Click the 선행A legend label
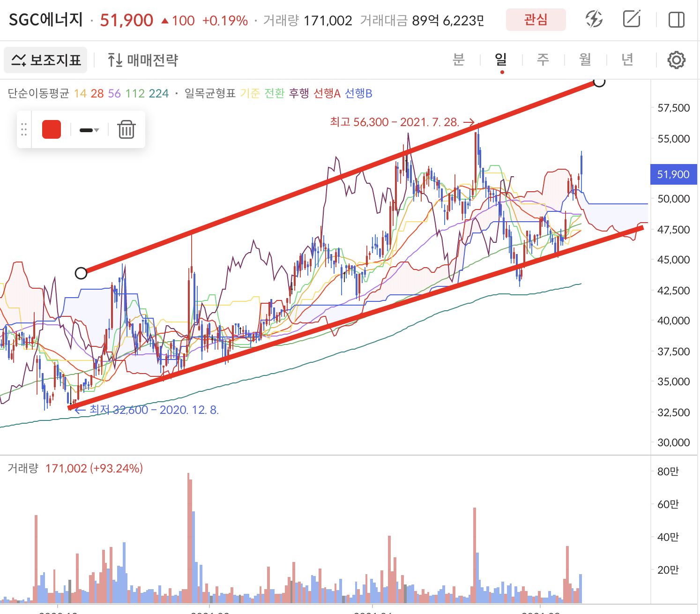The height and width of the screenshot is (614, 700). coord(327,93)
